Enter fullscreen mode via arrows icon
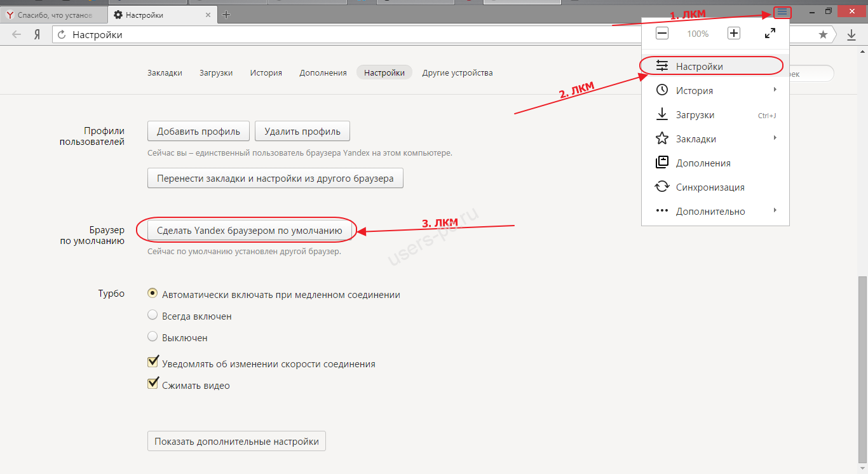 770,34
